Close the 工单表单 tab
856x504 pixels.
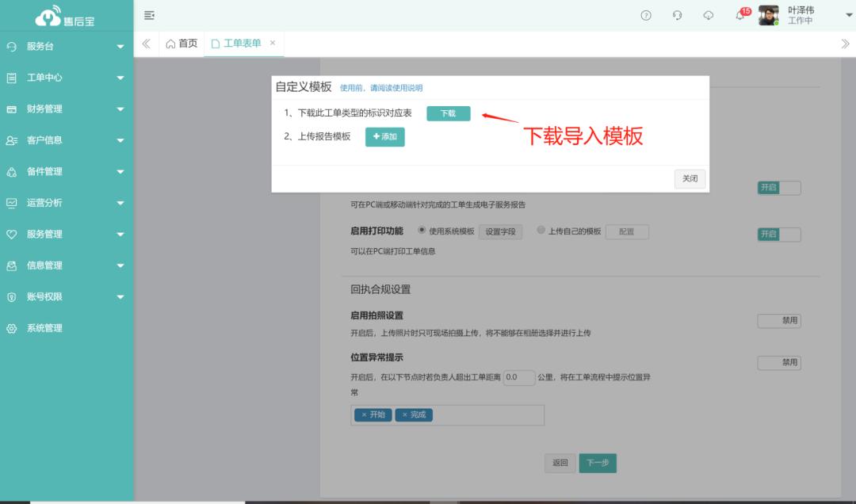click(273, 44)
